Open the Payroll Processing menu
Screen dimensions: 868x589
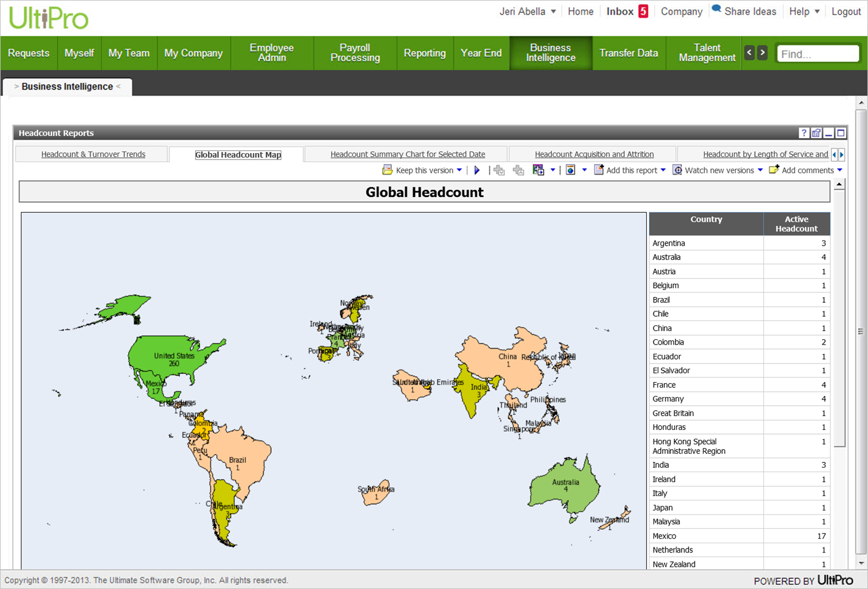(355, 53)
